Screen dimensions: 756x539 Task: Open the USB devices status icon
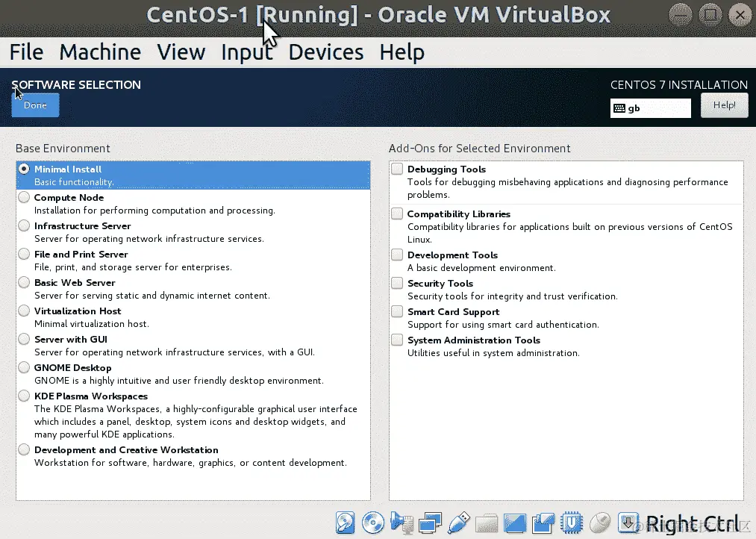point(458,523)
